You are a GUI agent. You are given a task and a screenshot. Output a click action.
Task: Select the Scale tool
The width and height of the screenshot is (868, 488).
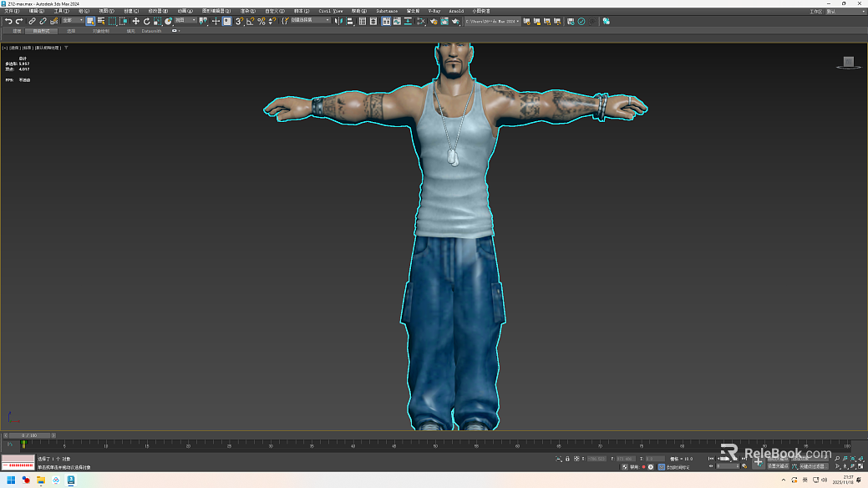(x=158, y=21)
